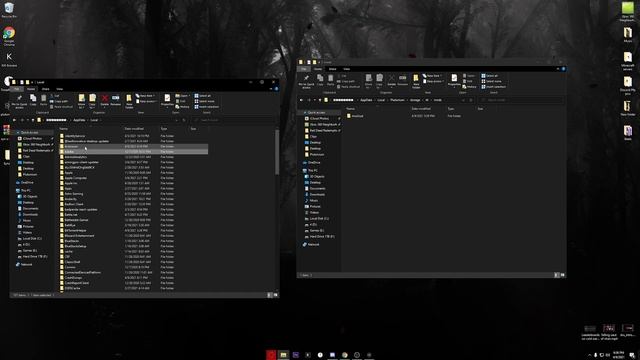Click Pin to Quick access in right window
The height and width of the screenshot is (360, 640).
(x=306, y=81)
